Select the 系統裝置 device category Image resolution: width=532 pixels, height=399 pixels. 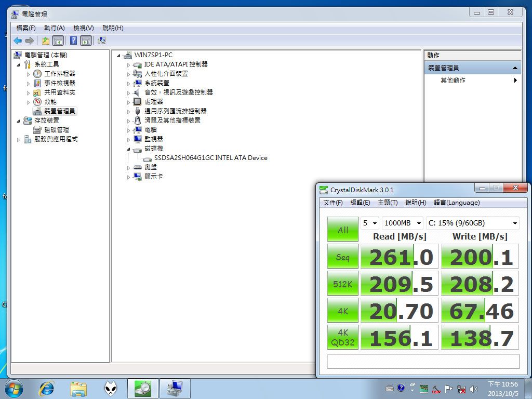click(x=157, y=83)
